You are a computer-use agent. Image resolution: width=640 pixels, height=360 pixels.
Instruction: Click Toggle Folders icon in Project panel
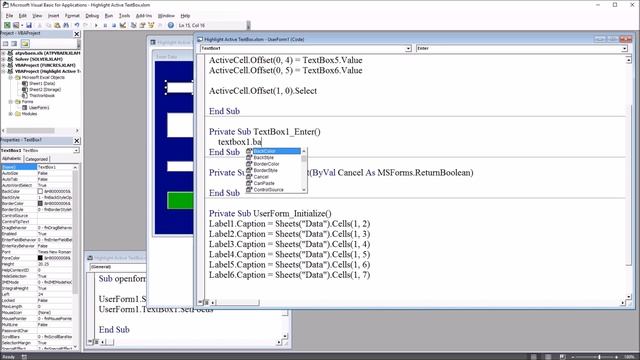(25, 43)
